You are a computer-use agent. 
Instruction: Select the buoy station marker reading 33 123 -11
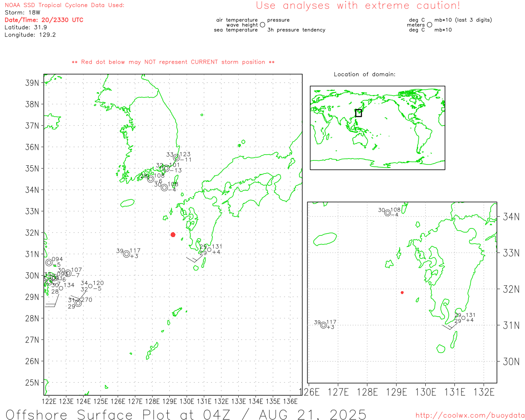point(176,158)
